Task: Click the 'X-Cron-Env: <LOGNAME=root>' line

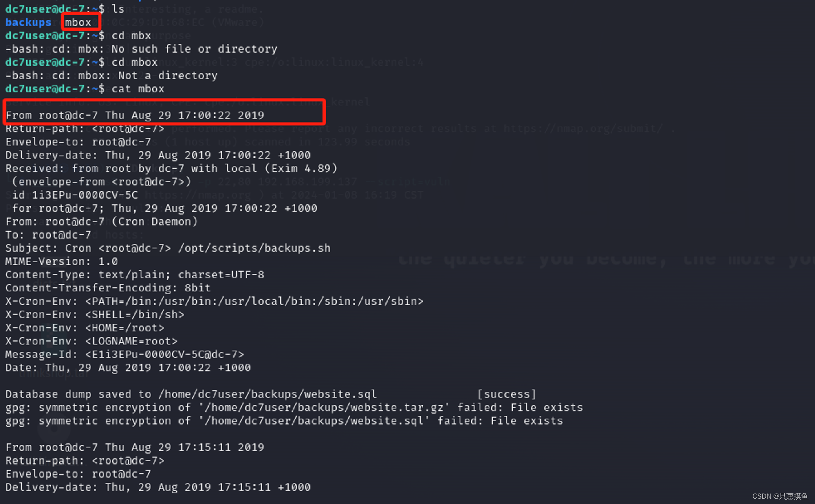Action: 91,341
